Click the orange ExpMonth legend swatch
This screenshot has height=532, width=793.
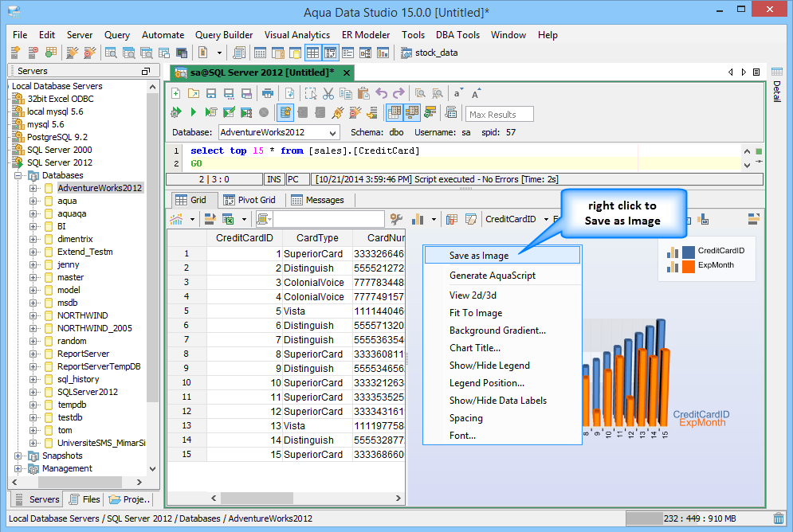(689, 266)
